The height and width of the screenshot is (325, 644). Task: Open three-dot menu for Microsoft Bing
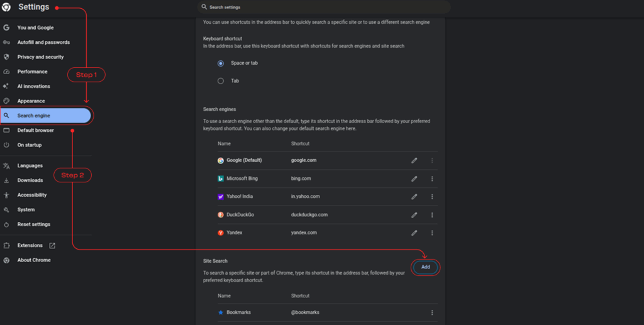[432, 179]
